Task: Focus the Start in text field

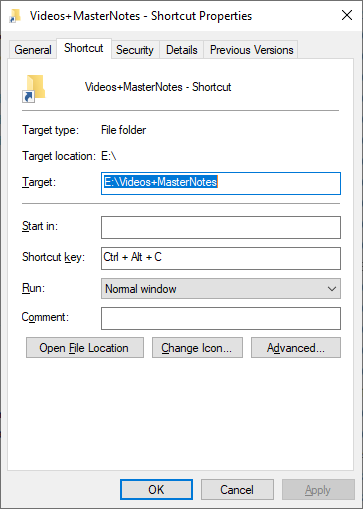Action: pyautogui.click(x=221, y=227)
